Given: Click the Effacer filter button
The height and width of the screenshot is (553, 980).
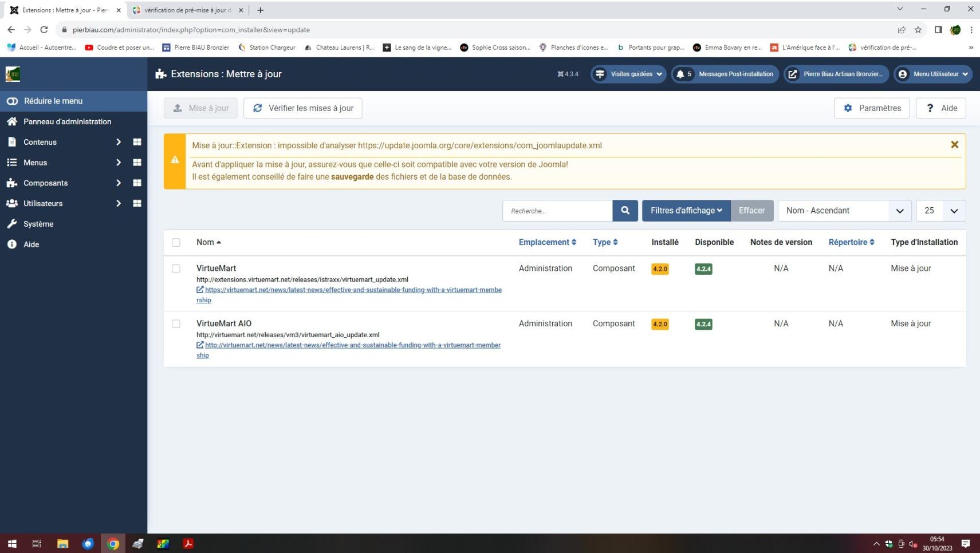Looking at the screenshot, I should [x=752, y=211].
